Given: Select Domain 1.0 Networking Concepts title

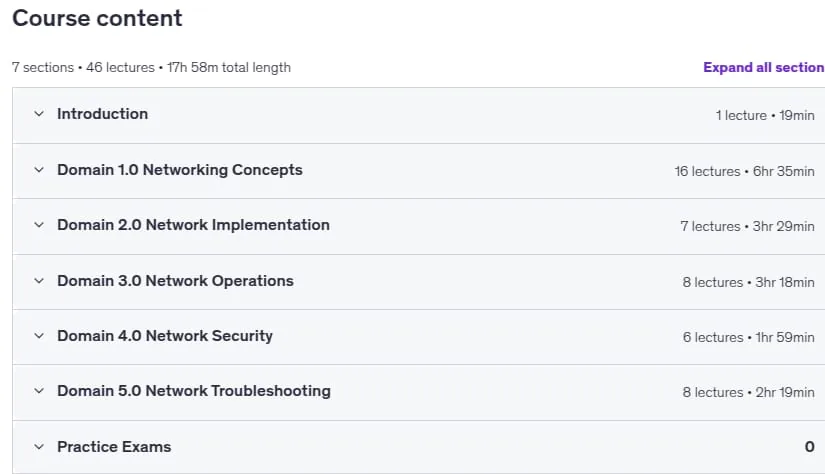Looking at the screenshot, I should [180, 170].
